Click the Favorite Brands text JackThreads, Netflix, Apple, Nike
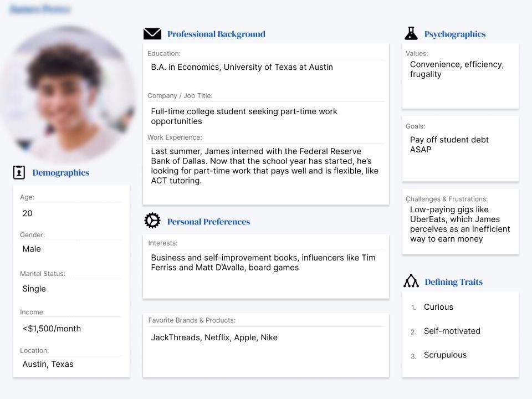 (x=214, y=337)
